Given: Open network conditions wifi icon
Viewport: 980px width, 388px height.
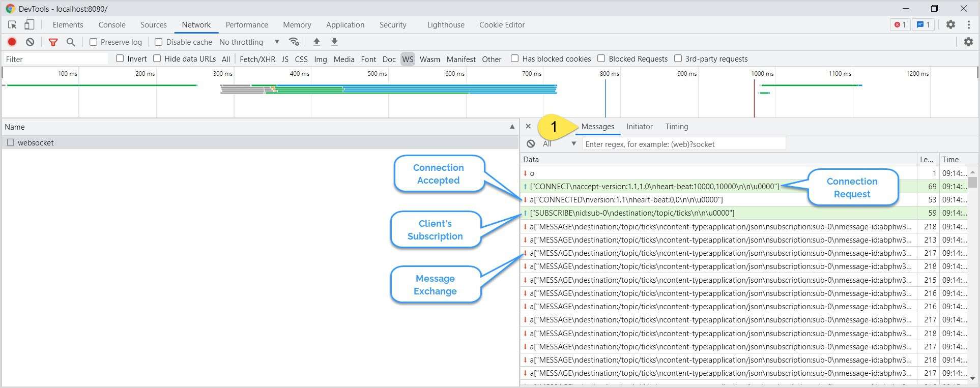Looking at the screenshot, I should (294, 42).
